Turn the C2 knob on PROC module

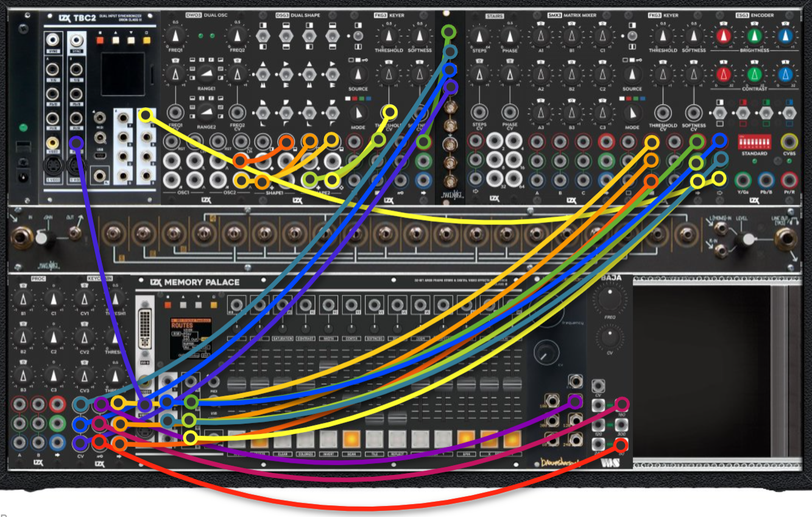[x=54, y=337]
